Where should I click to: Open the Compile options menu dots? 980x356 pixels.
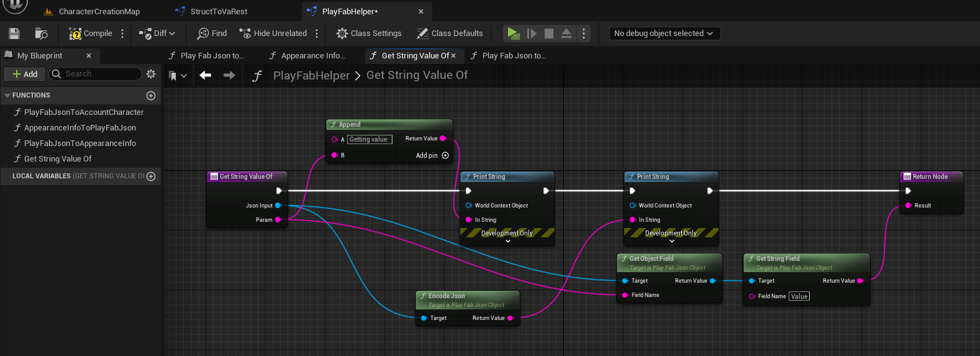122,34
